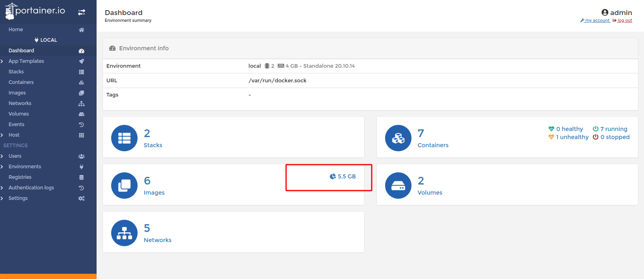This screenshot has width=644, height=279.
Task: Click the sidebar collapse arrows icon
Action: pyautogui.click(x=82, y=12)
